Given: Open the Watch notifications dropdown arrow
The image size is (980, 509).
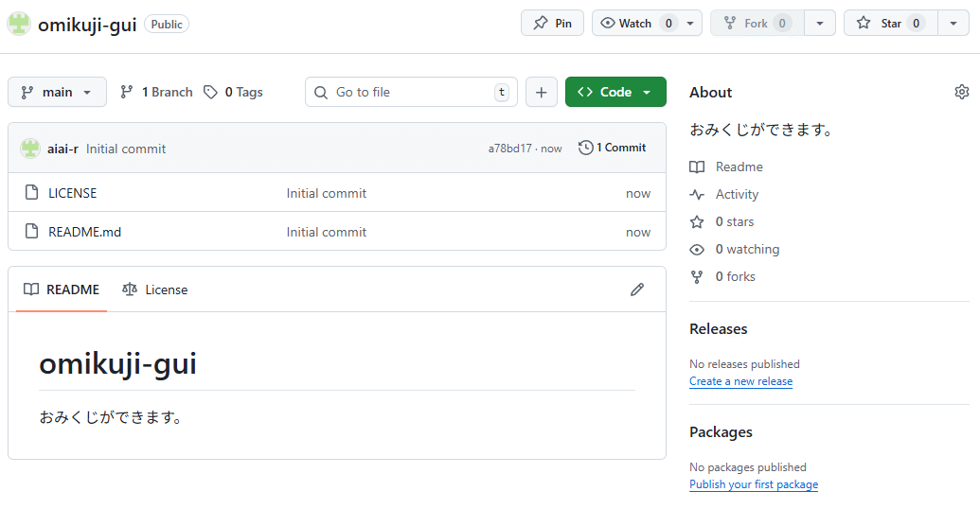Looking at the screenshot, I should point(690,23).
